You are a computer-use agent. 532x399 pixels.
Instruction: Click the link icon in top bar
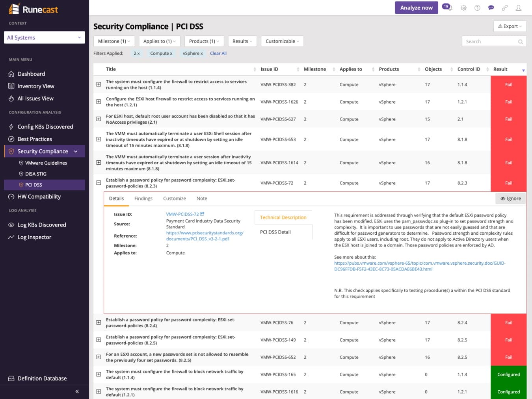pos(505,8)
